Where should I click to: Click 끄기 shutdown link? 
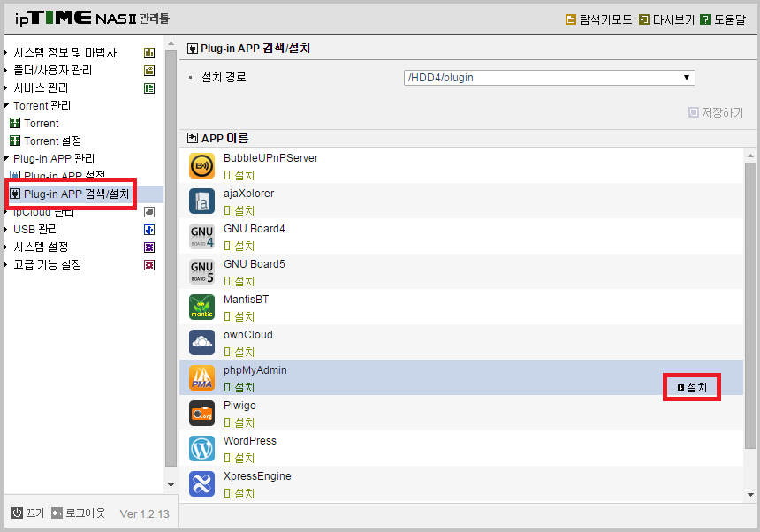click(x=34, y=513)
